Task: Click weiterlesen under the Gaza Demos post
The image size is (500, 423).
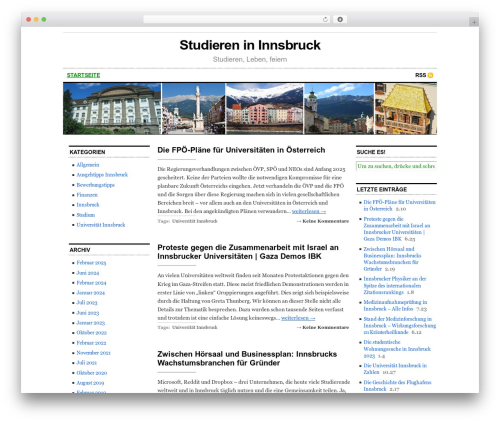Action: point(298,318)
